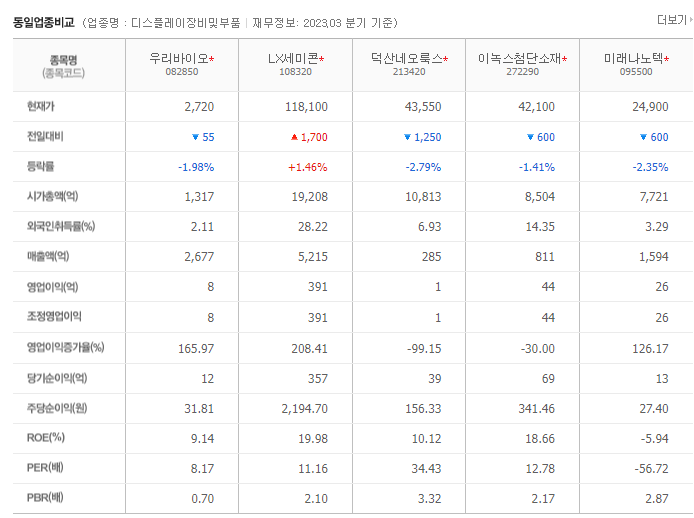Click market cap value 19,208
This screenshot has height=518, width=694.
point(309,197)
